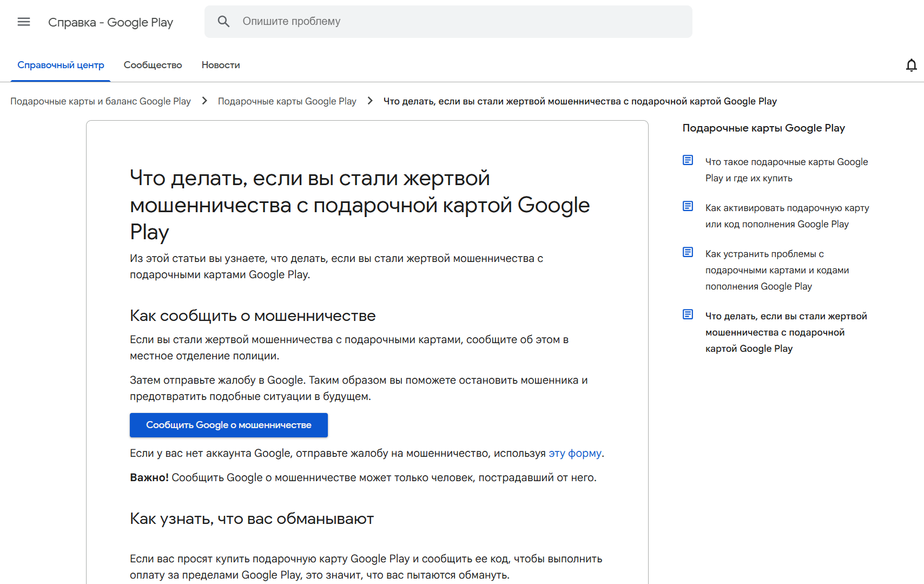Click the article icon beside "Что такое подарочные карты"
924x584 pixels.
pos(688,160)
